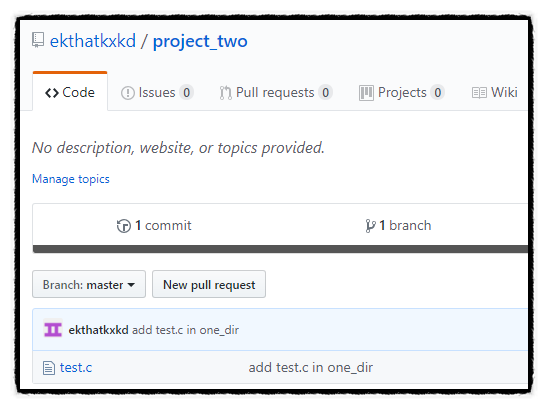Screen dimensions: 548x409
Task: Switch to the Code tab
Action: [70, 92]
